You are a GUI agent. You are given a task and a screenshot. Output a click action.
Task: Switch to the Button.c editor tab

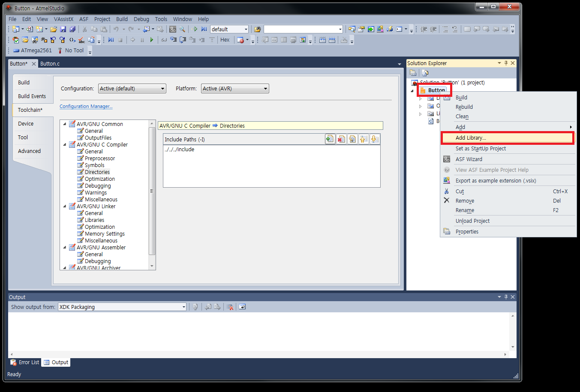pos(50,64)
